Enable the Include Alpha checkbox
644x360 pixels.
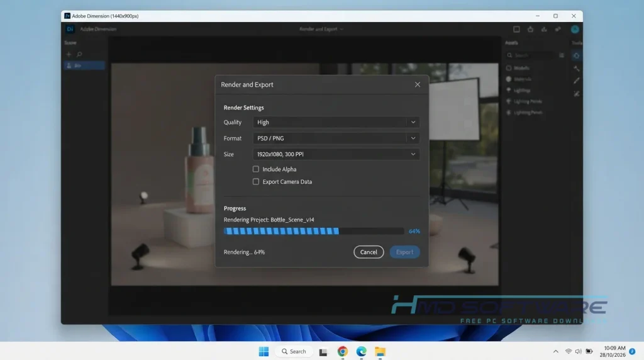256,169
